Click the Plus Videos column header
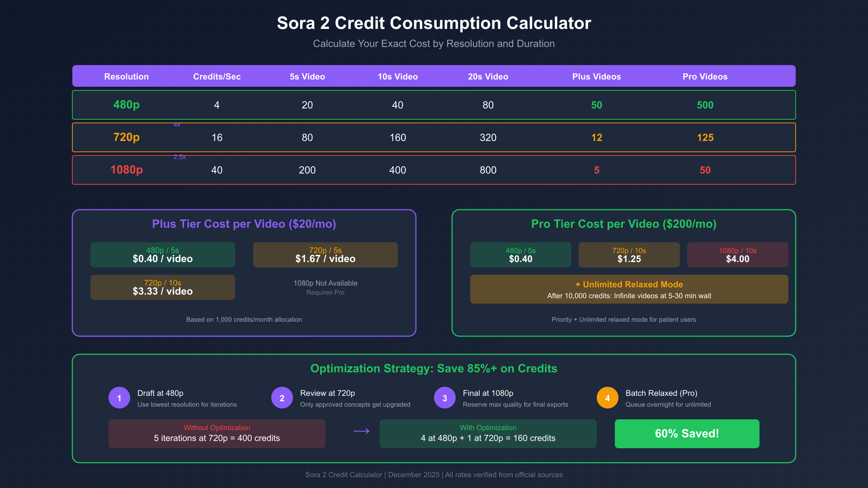This screenshot has height=488, width=868. coord(596,77)
